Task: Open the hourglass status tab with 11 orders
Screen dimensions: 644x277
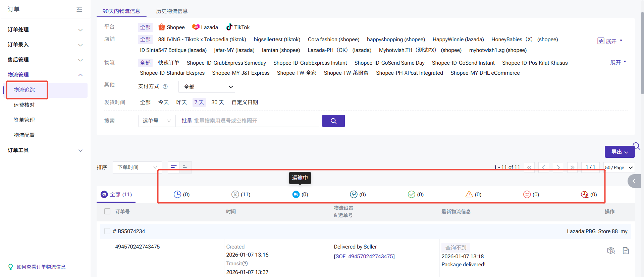Action: point(235,194)
